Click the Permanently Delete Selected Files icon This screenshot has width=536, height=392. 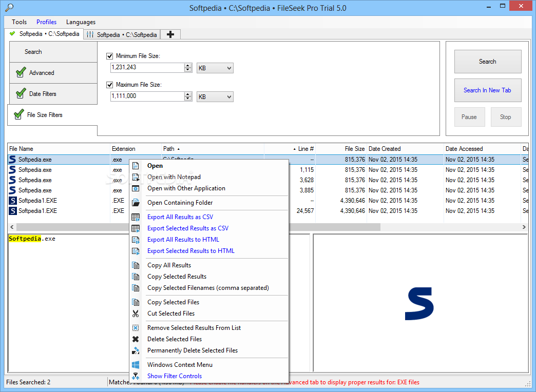tap(136, 350)
